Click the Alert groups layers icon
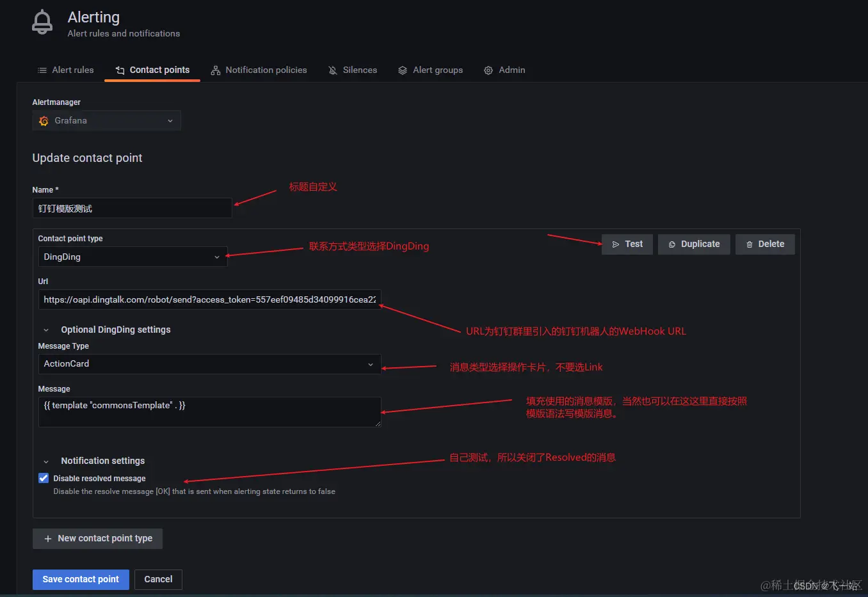 pyautogui.click(x=403, y=70)
